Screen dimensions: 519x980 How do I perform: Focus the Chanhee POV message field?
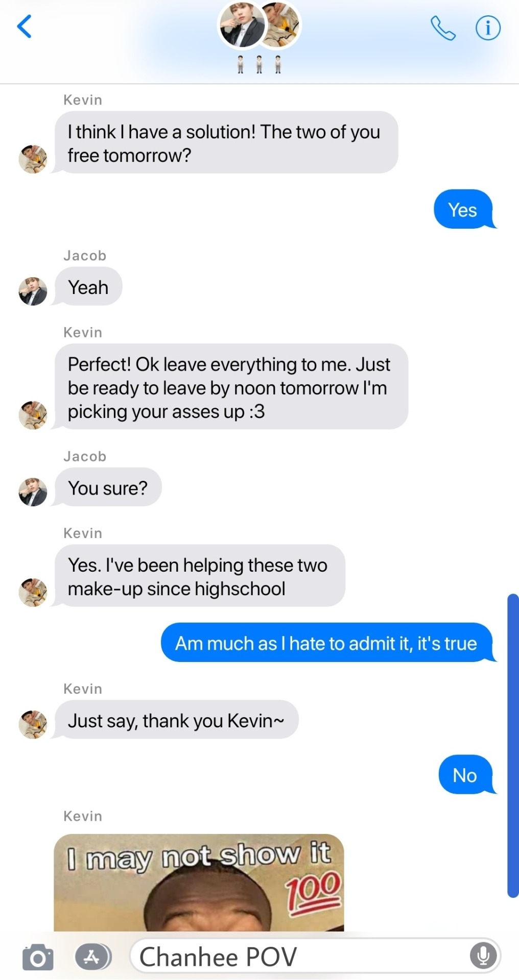point(315,956)
